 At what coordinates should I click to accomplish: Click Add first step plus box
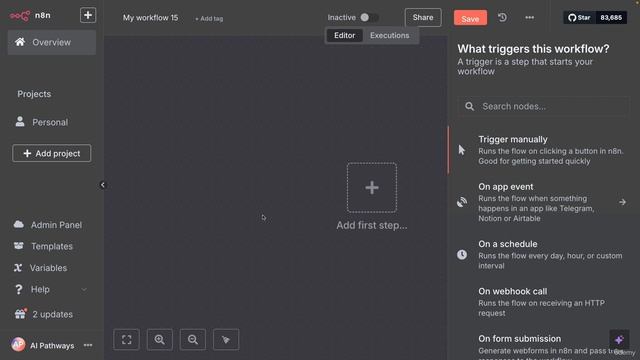[x=372, y=188]
